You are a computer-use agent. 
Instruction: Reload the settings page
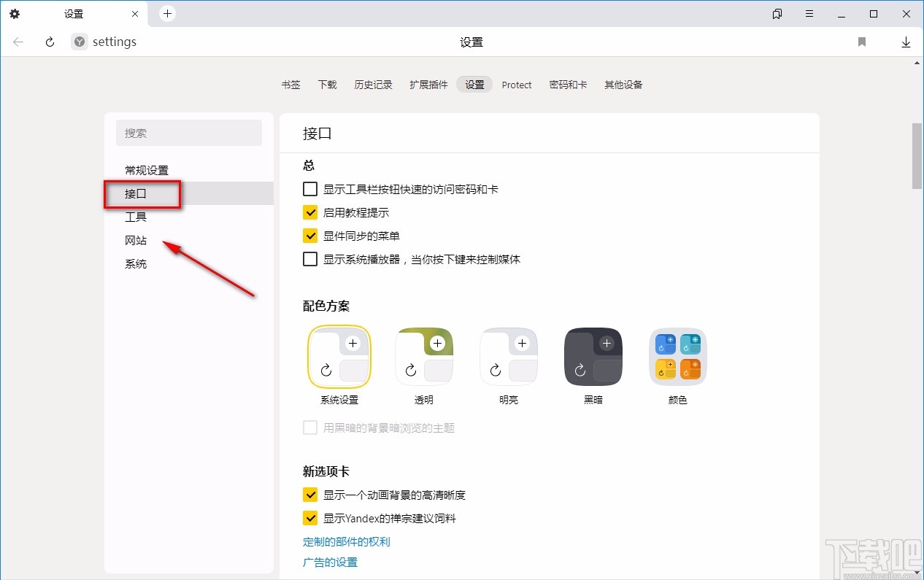(49, 42)
